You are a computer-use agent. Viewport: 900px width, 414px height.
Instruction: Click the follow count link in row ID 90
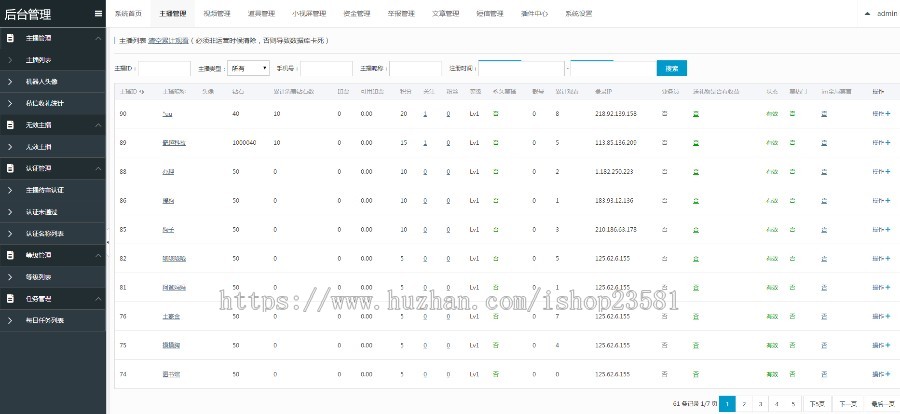click(x=425, y=114)
